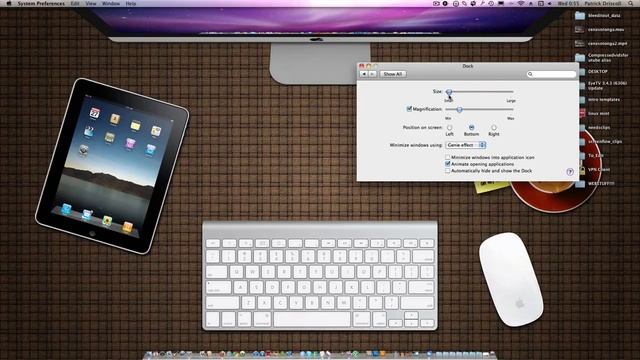Click the Time Machine menu bar icon
The image size is (640, 360).
pos(491,3)
